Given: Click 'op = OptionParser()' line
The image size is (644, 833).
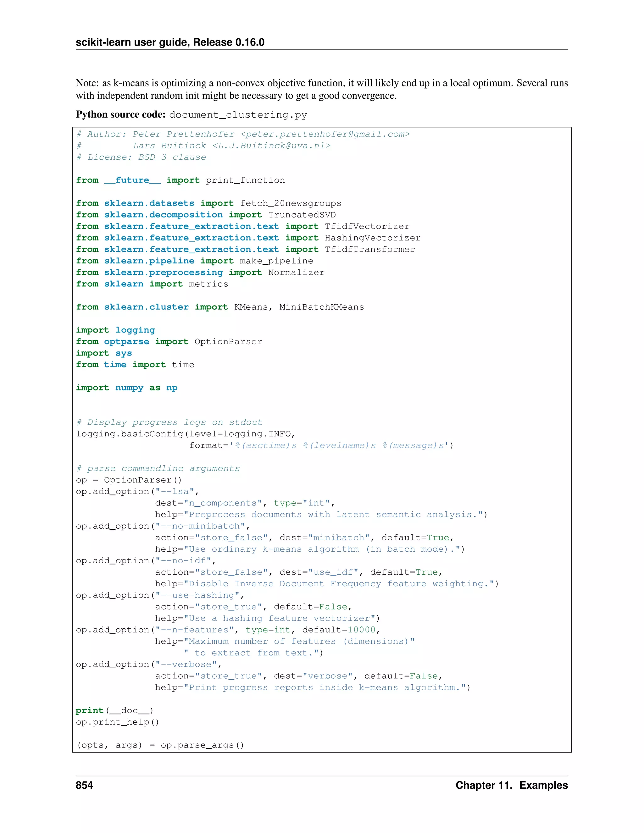Looking at the screenshot, I should pos(129,480).
